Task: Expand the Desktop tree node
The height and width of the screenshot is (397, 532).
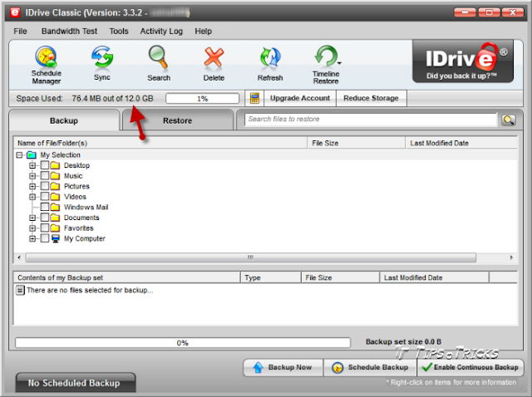Action: tap(32, 165)
